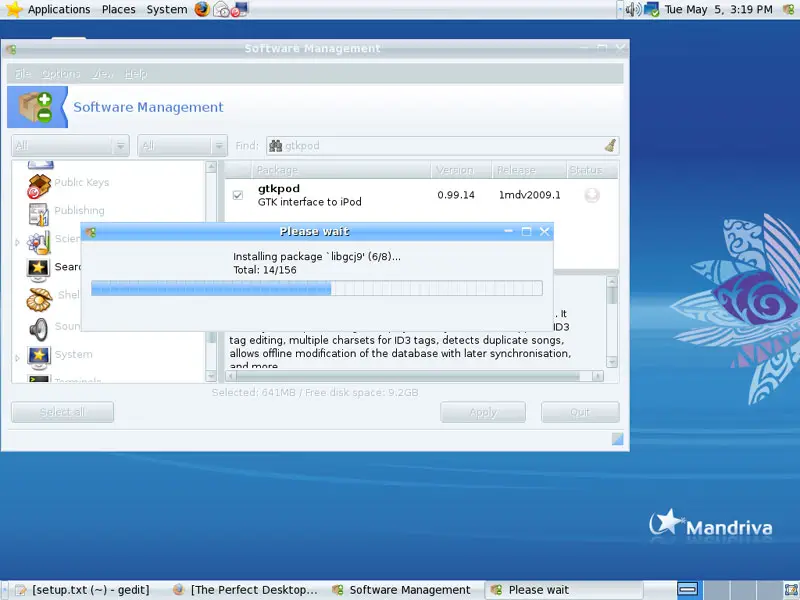Click the Public Keys category label
This screenshot has height=600, width=800.
tap(82, 182)
